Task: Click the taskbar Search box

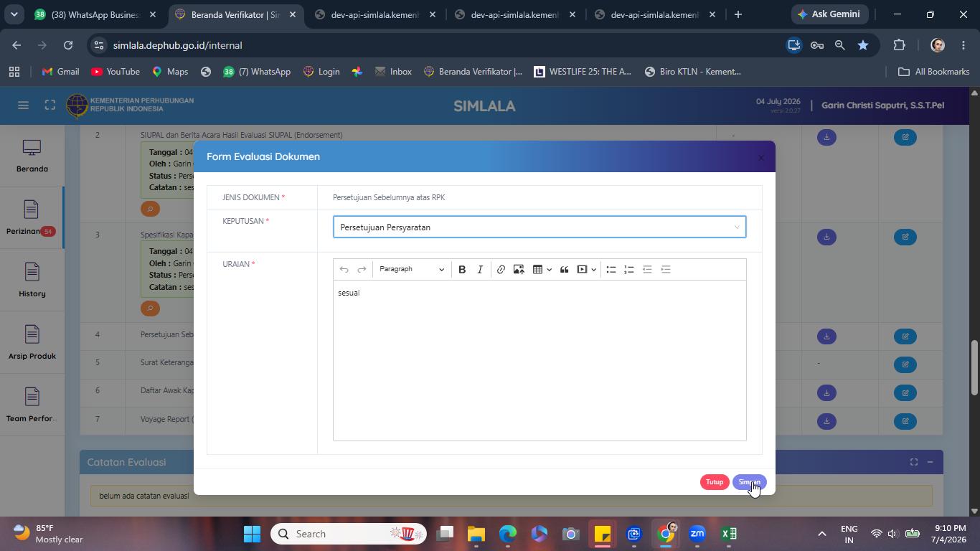Action: coord(349,534)
